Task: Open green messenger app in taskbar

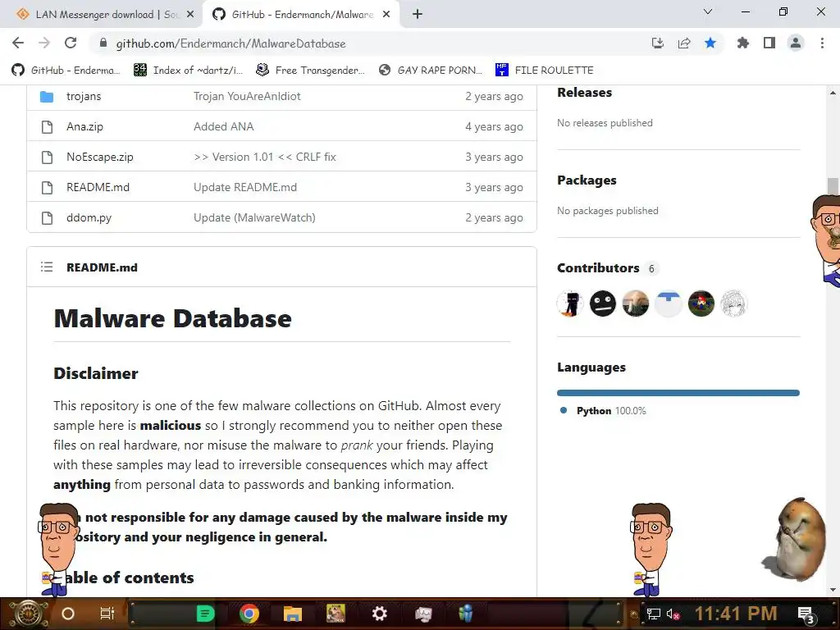Action: tap(205, 614)
